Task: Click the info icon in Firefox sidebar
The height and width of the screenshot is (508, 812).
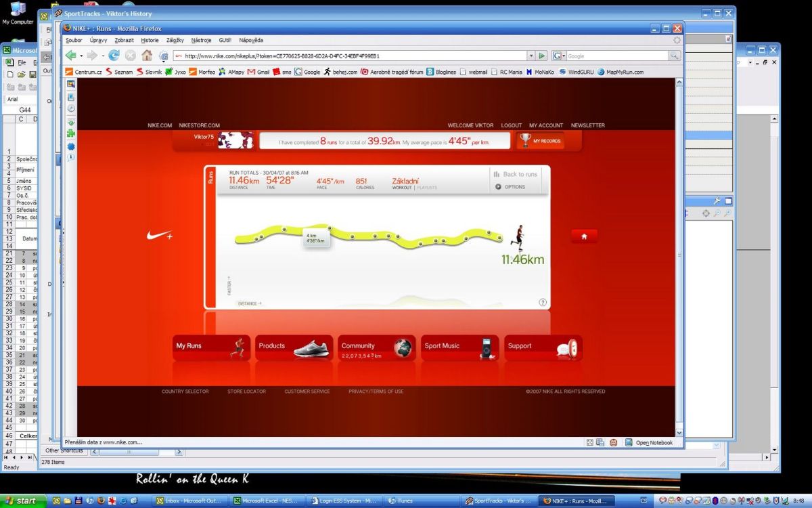Action: [x=71, y=157]
